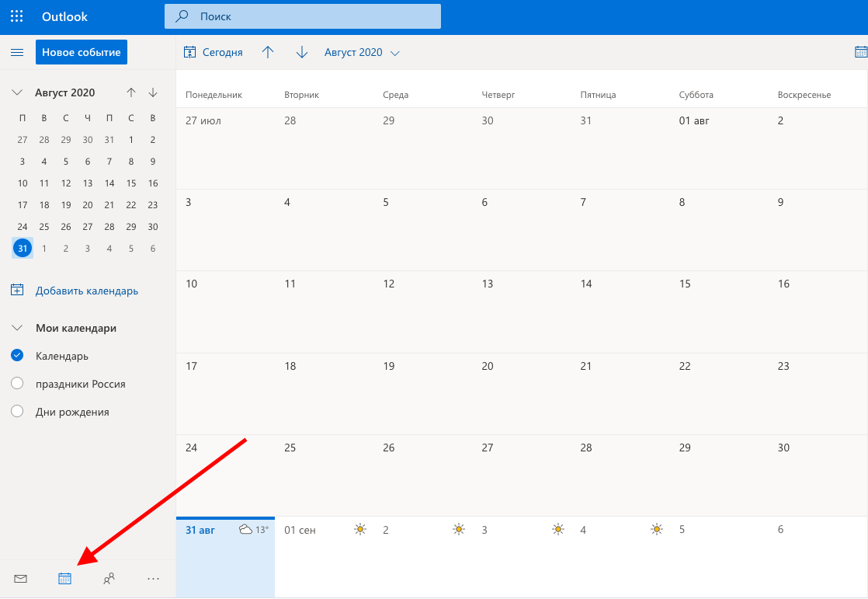Click the sun weather icon on September 4

tap(657, 529)
